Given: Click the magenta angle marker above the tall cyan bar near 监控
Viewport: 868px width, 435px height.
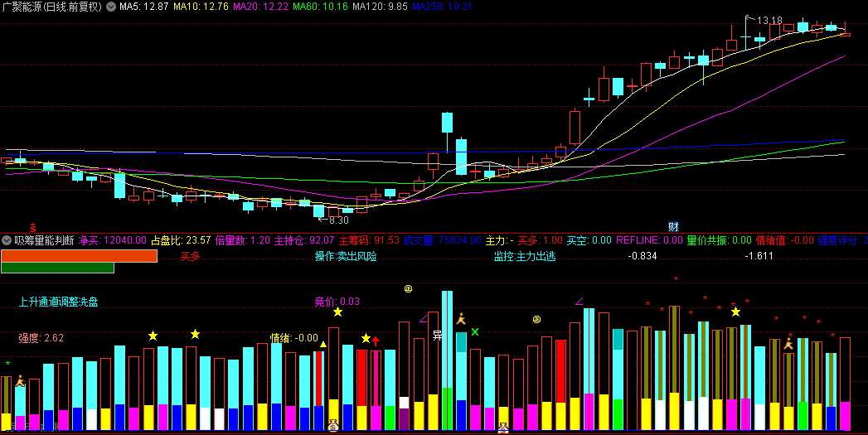Looking at the screenshot, I should coord(579,302).
